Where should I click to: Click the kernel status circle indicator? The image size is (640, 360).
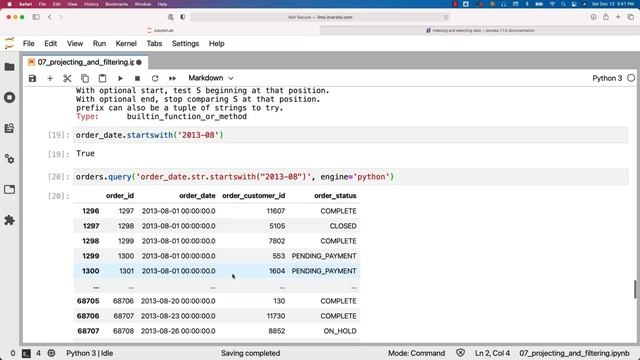coord(631,78)
